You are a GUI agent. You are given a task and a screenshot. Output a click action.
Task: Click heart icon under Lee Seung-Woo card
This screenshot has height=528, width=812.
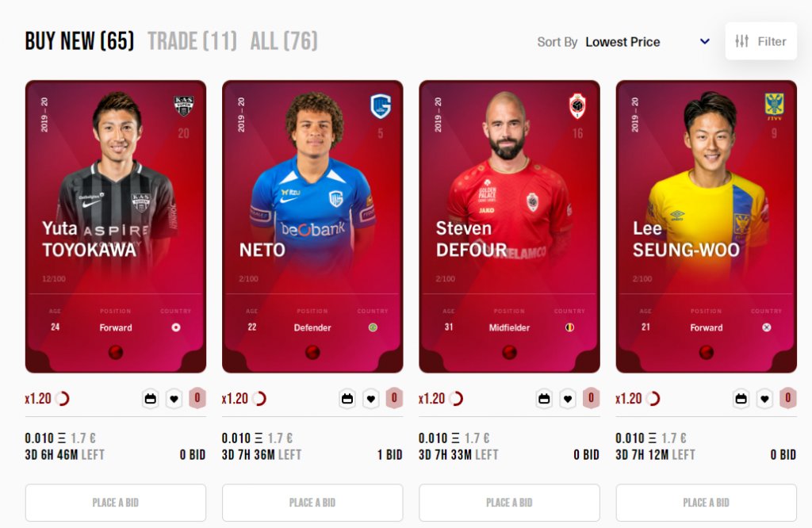click(765, 399)
